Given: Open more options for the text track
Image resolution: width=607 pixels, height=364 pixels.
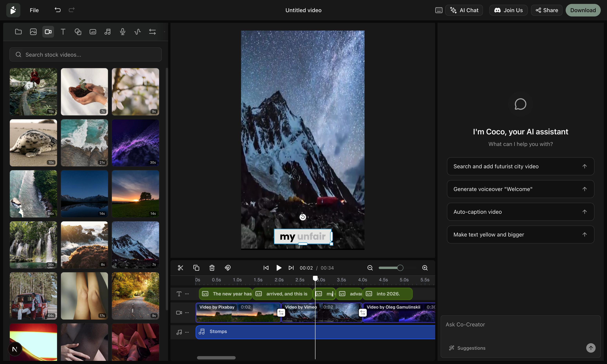Looking at the screenshot, I should pos(187,294).
